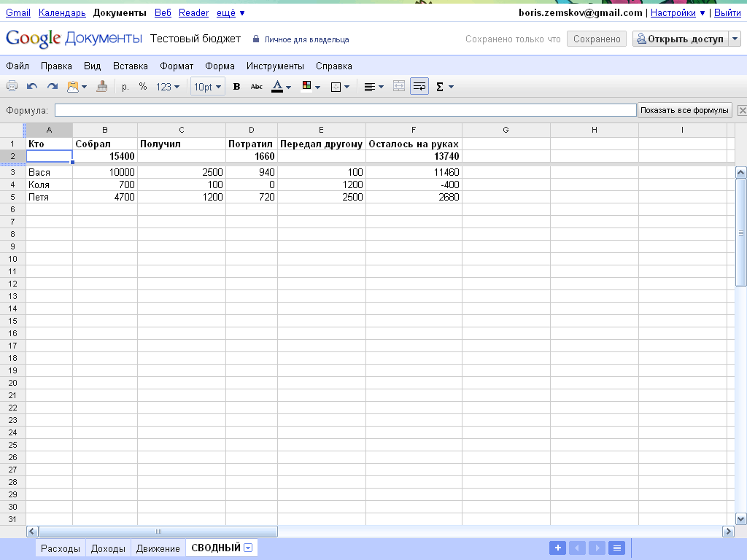
Task: Expand the 123 number format dropdown
Action: 168,87
